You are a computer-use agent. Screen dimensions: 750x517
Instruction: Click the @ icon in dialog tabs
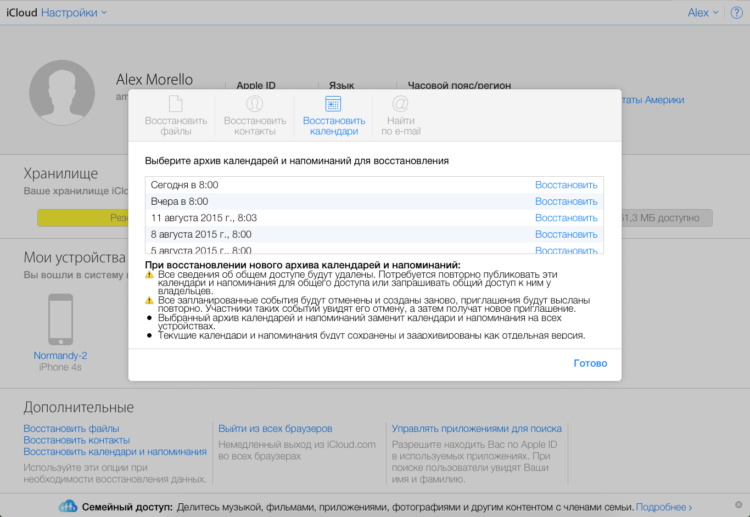point(400,104)
